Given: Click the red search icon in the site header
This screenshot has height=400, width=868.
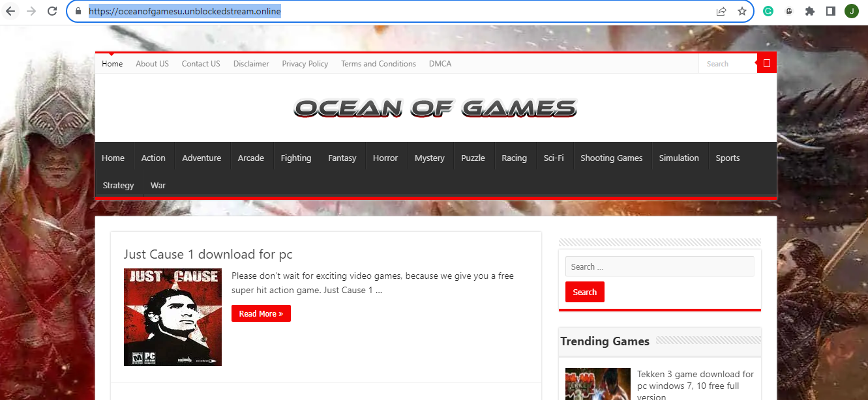Looking at the screenshot, I should (766, 63).
